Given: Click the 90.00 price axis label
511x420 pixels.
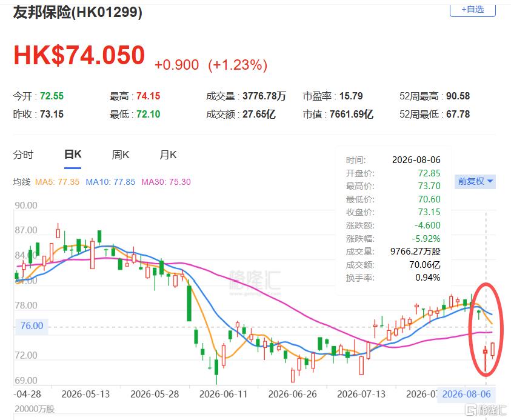Looking at the screenshot, I should 26,205.
